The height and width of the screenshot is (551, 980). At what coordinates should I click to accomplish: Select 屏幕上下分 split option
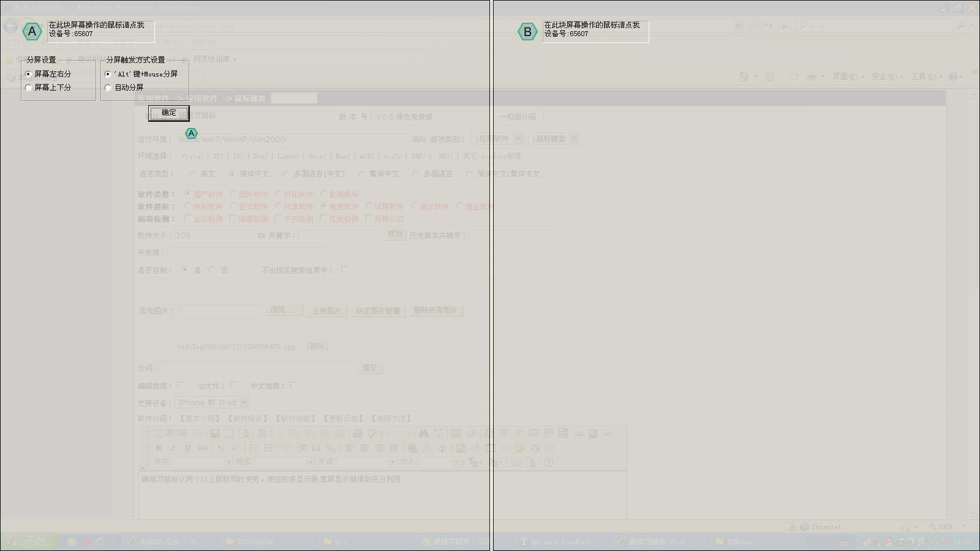point(28,88)
